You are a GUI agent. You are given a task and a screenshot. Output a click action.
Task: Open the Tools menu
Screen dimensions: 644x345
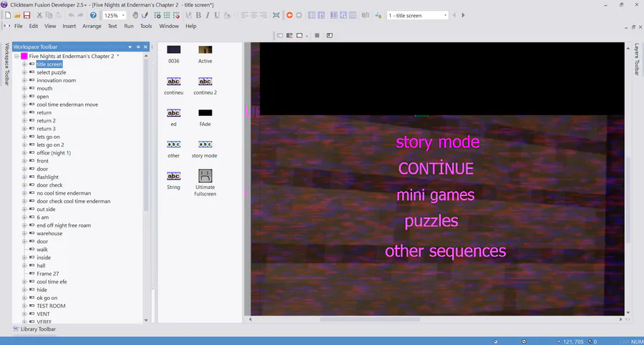click(146, 26)
